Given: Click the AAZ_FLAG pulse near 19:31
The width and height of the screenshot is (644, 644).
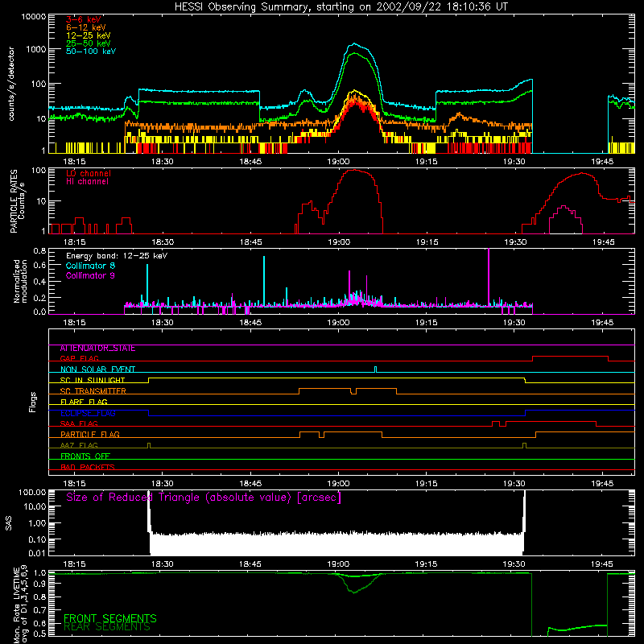Looking at the screenshot, I should [524, 445].
